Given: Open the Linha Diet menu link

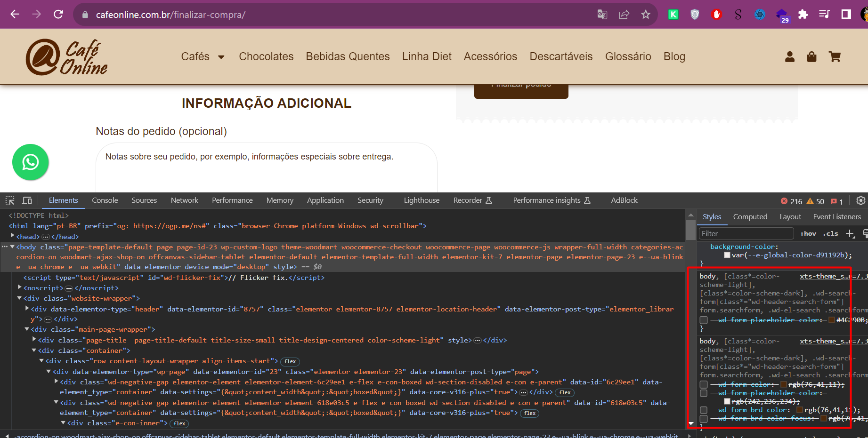Looking at the screenshot, I should point(427,57).
